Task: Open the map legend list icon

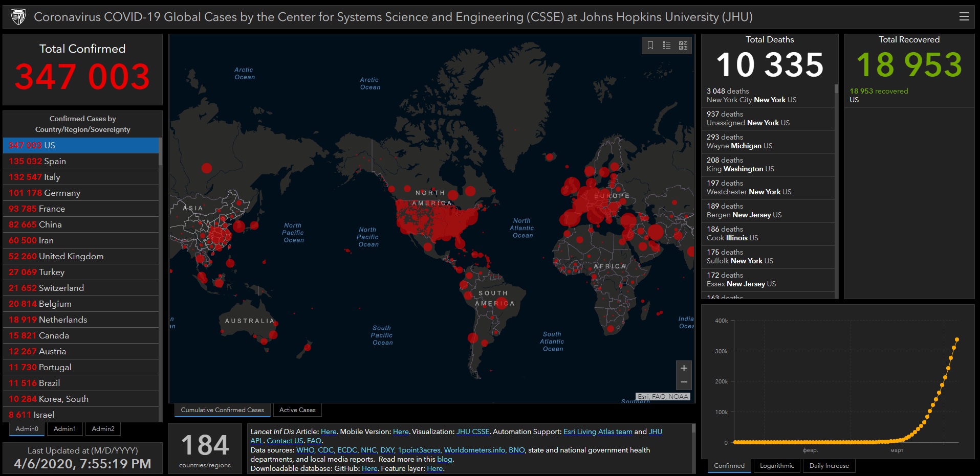Action: pyautogui.click(x=667, y=46)
